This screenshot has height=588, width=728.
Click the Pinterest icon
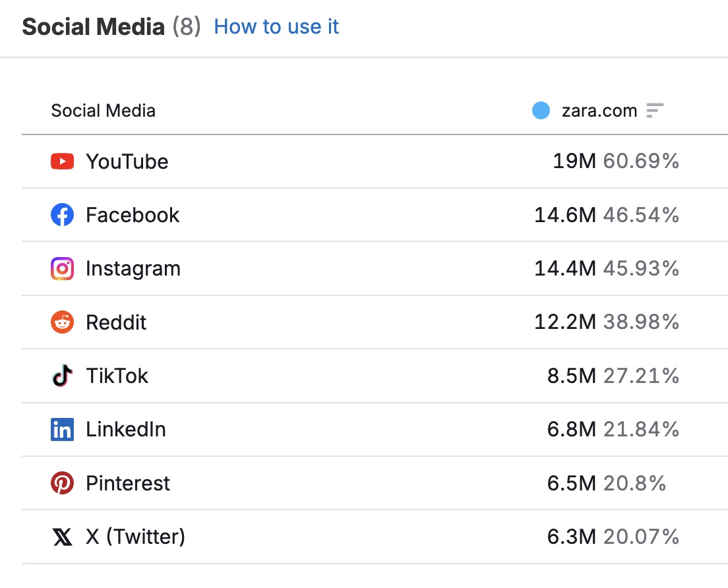click(62, 483)
